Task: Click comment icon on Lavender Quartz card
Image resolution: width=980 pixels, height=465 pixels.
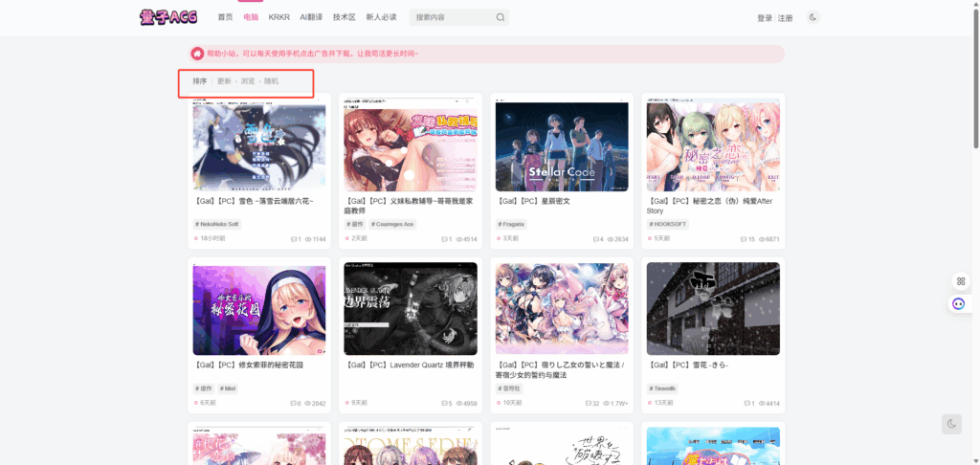Action: (444, 404)
